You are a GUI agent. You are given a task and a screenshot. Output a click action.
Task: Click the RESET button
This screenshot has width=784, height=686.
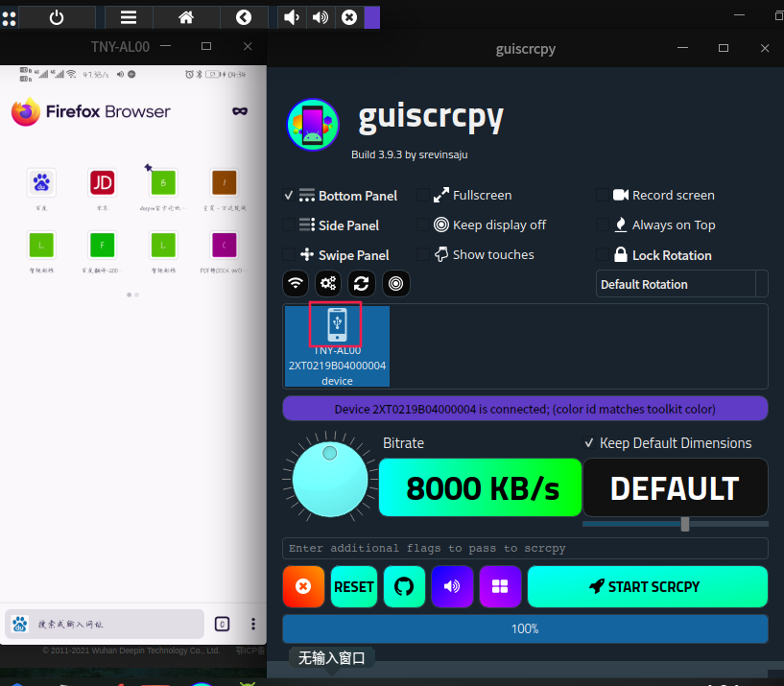354,586
